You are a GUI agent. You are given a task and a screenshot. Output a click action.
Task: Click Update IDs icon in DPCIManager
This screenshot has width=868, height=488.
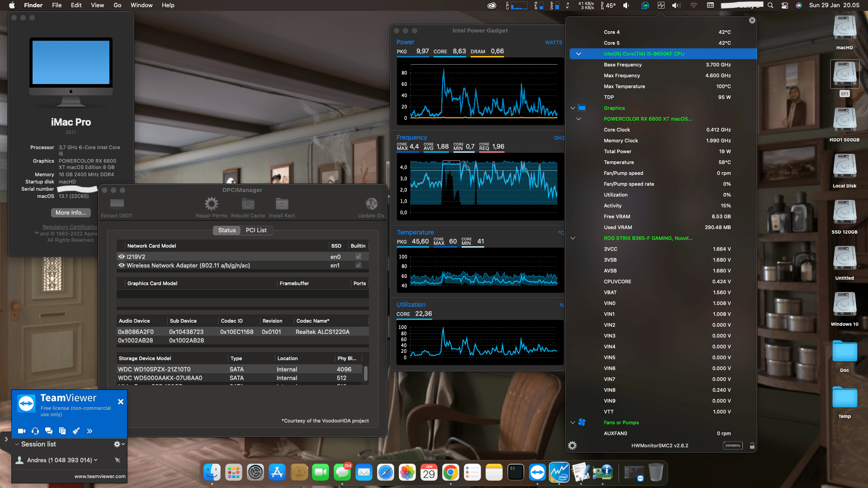(372, 204)
